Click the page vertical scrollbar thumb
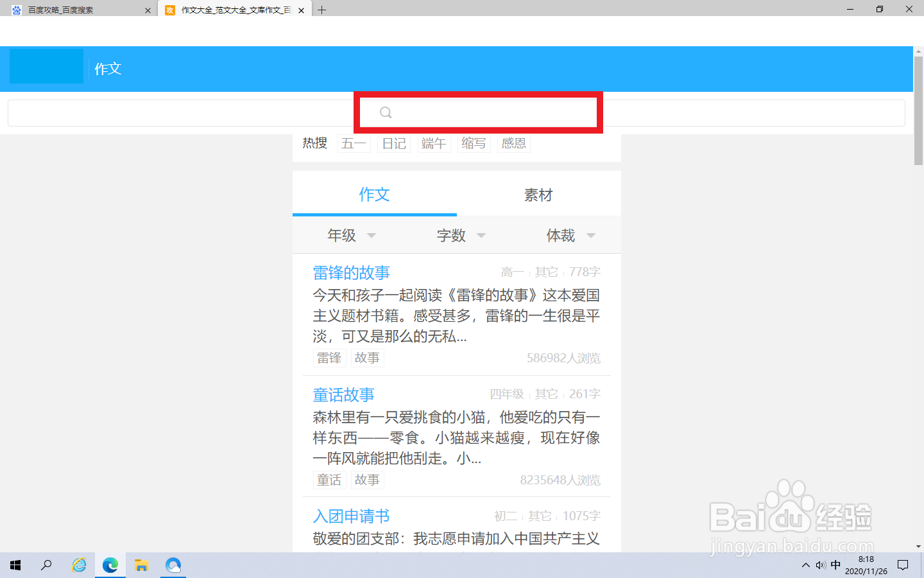Image resolution: width=924 pixels, height=578 pixels. click(x=918, y=110)
